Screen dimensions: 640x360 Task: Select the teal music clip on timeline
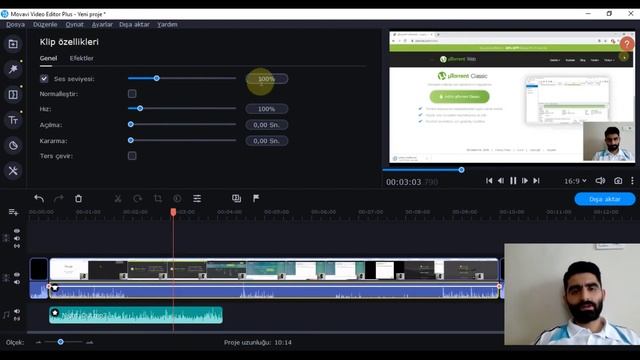click(x=136, y=315)
